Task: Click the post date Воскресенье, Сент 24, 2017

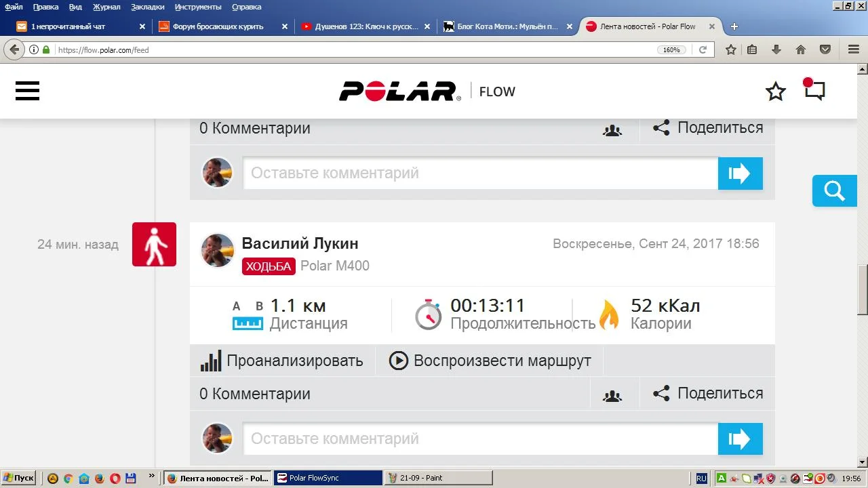Action: pyautogui.click(x=656, y=244)
